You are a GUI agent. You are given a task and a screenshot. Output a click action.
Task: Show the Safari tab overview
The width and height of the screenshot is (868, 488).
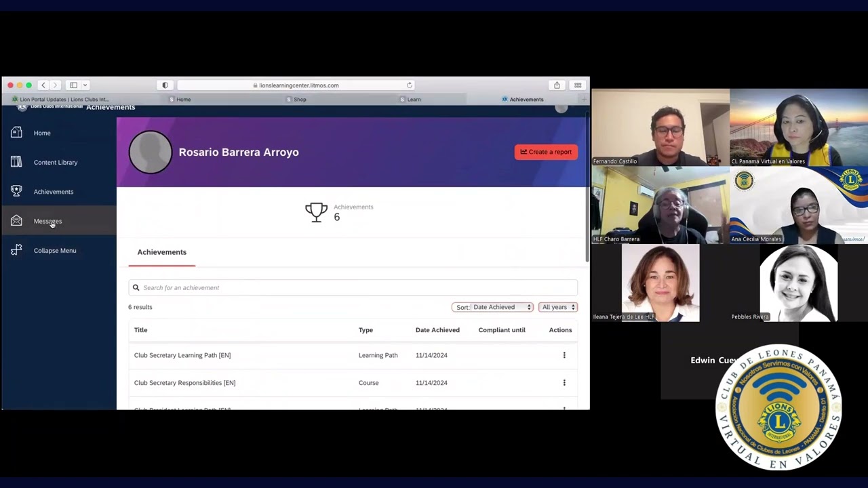[578, 85]
